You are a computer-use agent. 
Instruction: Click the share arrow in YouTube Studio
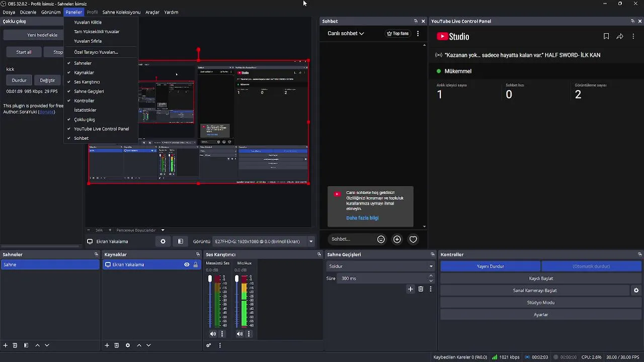pyautogui.click(x=620, y=37)
